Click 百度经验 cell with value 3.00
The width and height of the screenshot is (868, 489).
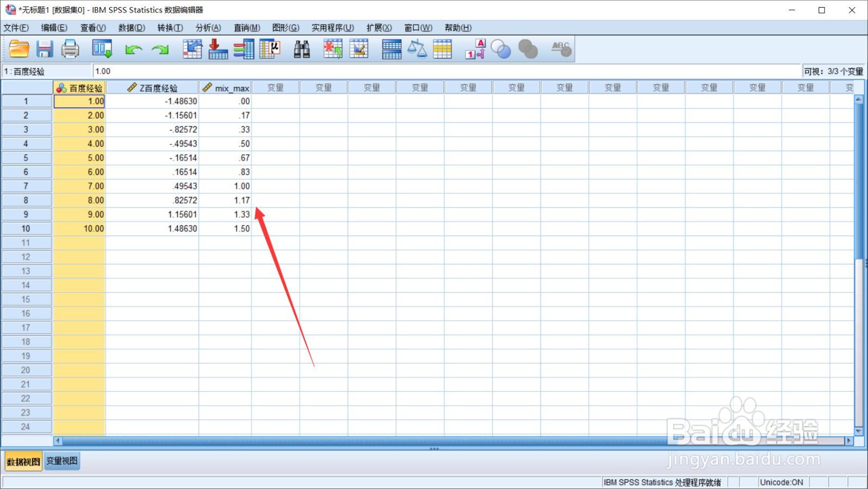79,130
